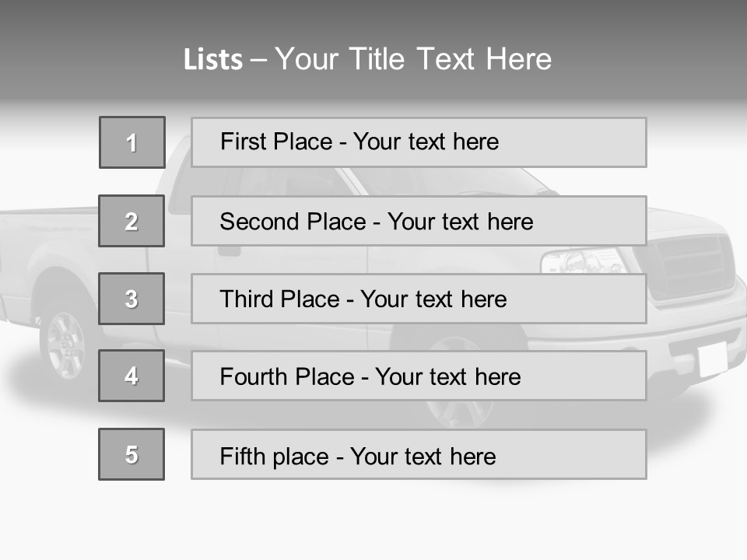Click the truck's front wheel
Image resolution: width=747 pixels, height=560 pixels.
tap(459, 412)
